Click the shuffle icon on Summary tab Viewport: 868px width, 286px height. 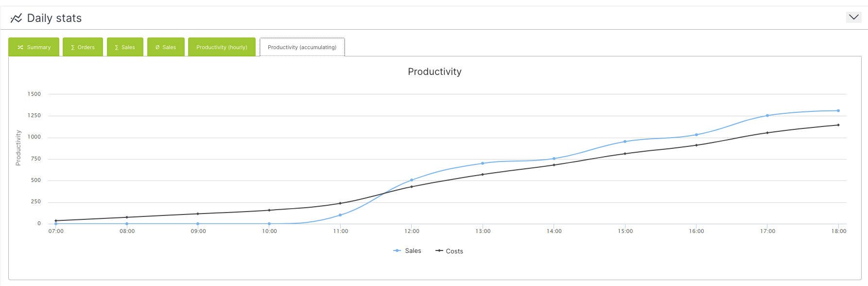(x=20, y=47)
